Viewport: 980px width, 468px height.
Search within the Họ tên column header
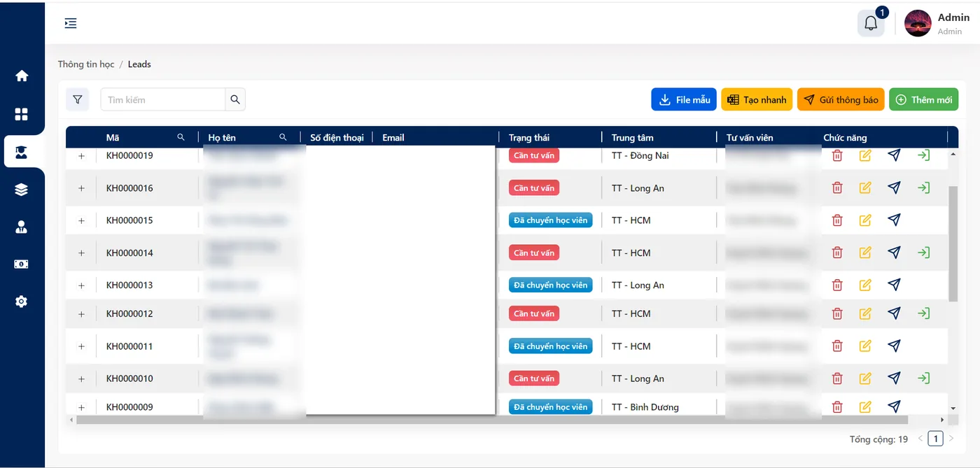[x=283, y=137]
